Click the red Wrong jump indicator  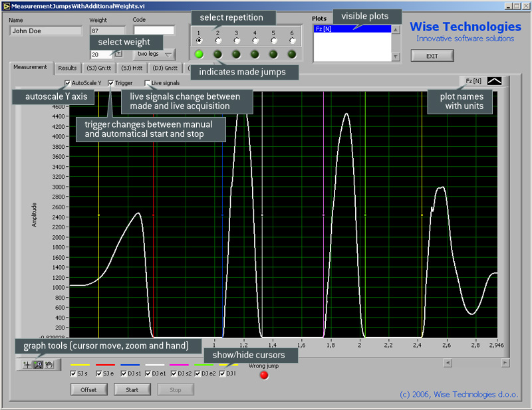[x=264, y=375]
